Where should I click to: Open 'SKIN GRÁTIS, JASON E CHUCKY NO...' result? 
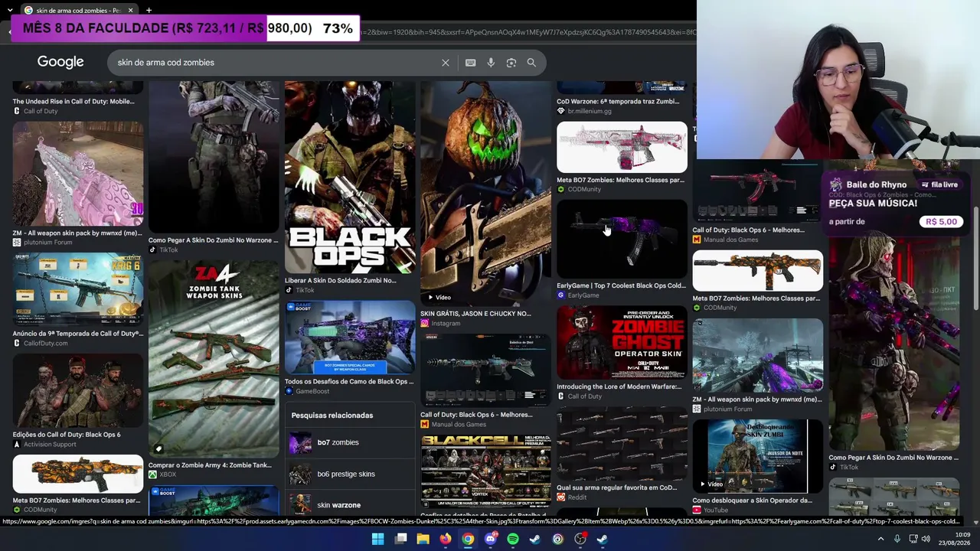click(475, 313)
